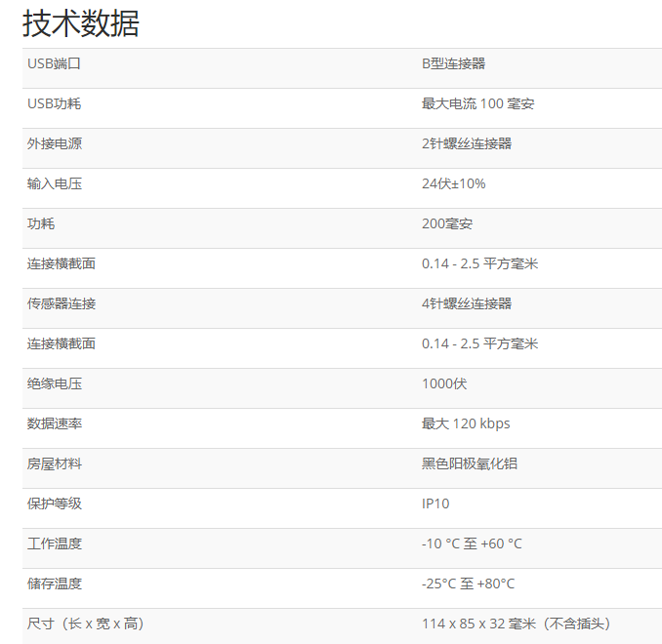
Task: Click the 外接电源 row label
Action: click(55, 143)
